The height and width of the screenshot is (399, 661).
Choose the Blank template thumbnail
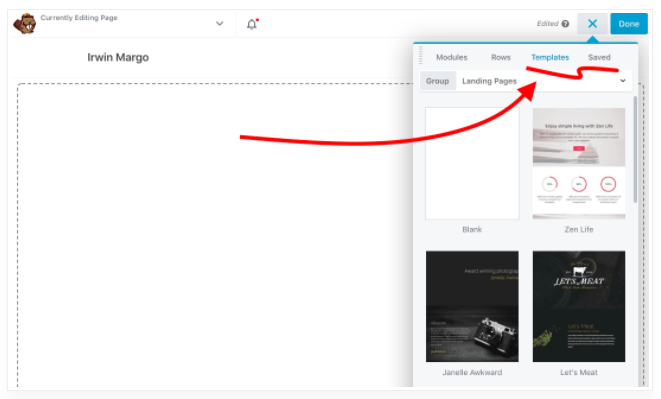click(x=472, y=163)
